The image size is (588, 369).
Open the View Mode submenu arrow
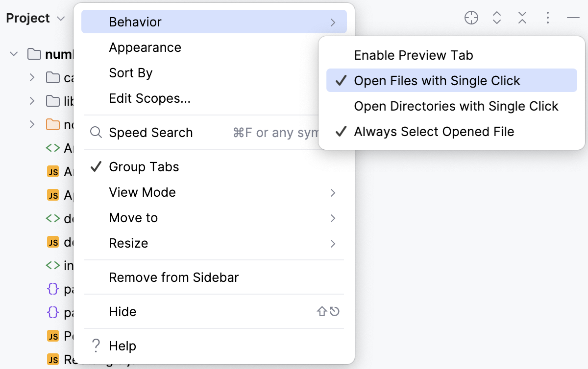click(334, 192)
